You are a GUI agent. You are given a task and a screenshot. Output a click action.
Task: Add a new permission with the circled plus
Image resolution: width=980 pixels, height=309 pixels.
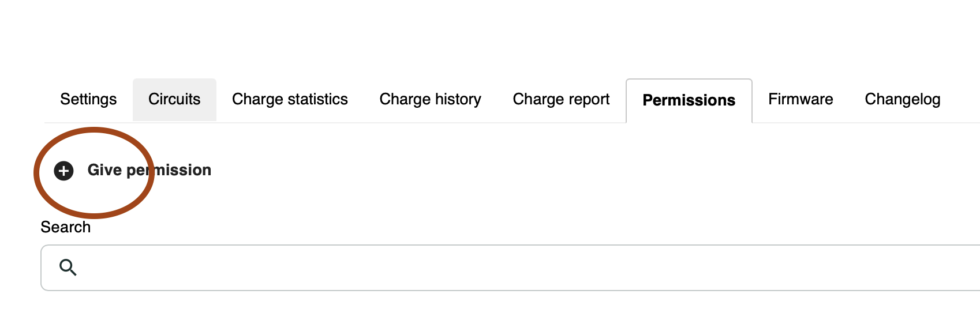pyautogui.click(x=63, y=171)
